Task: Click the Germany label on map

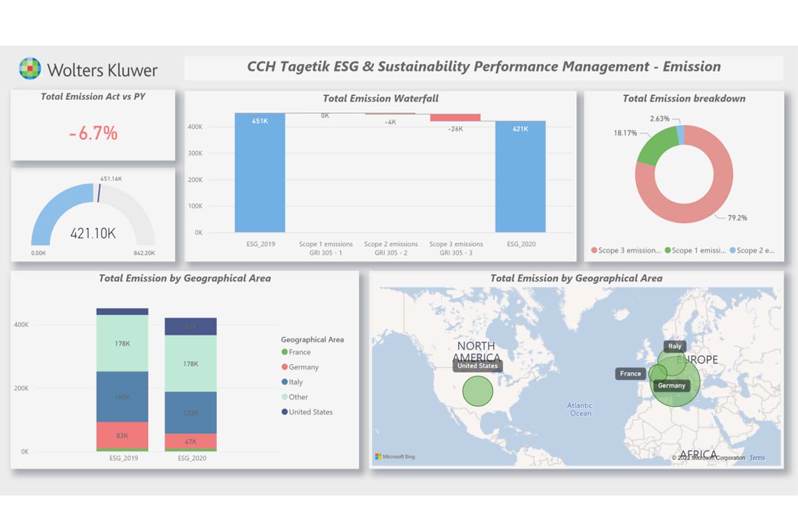Action: [x=671, y=385]
